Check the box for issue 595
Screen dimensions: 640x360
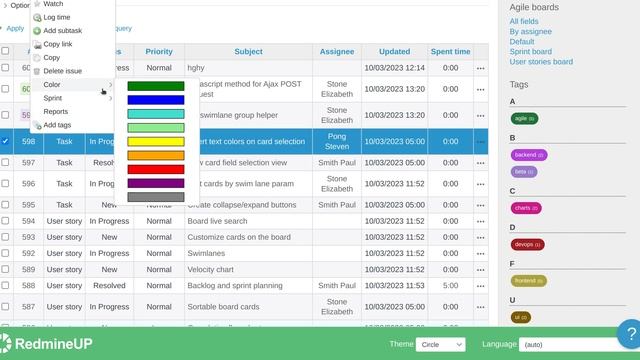point(5,204)
